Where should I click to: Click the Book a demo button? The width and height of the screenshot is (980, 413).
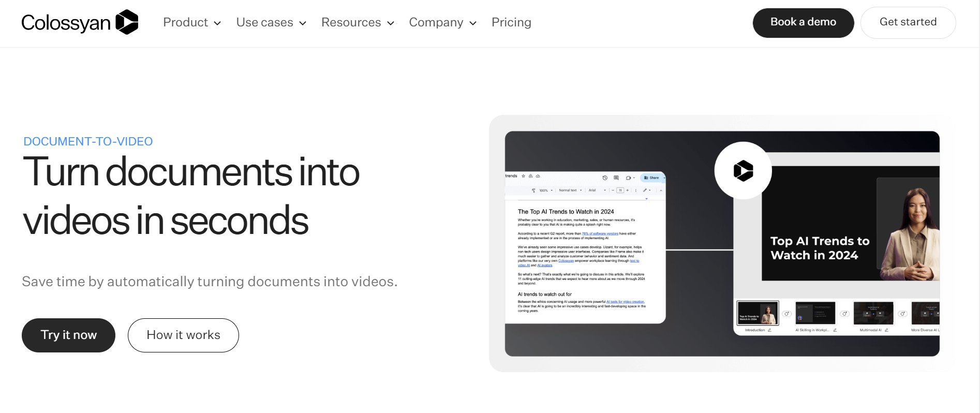[803, 22]
